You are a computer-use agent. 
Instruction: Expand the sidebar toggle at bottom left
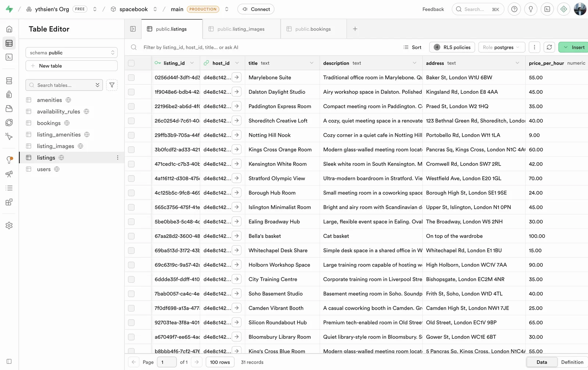(9, 362)
